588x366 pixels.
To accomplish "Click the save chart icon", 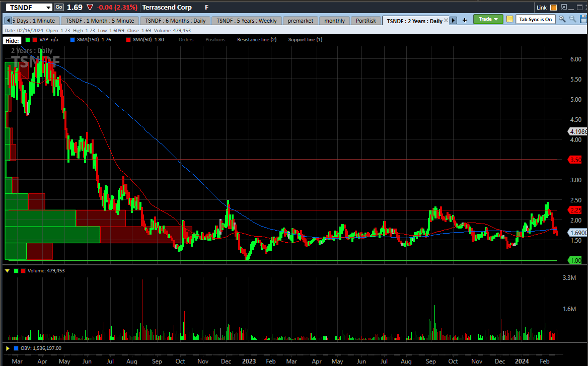I will click(x=584, y=19).
